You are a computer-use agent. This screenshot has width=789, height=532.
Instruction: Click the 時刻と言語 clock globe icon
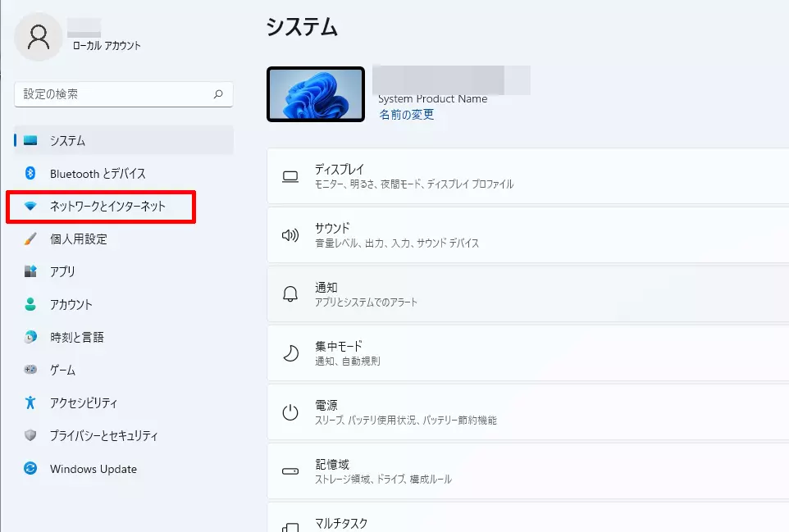point(30,337)
